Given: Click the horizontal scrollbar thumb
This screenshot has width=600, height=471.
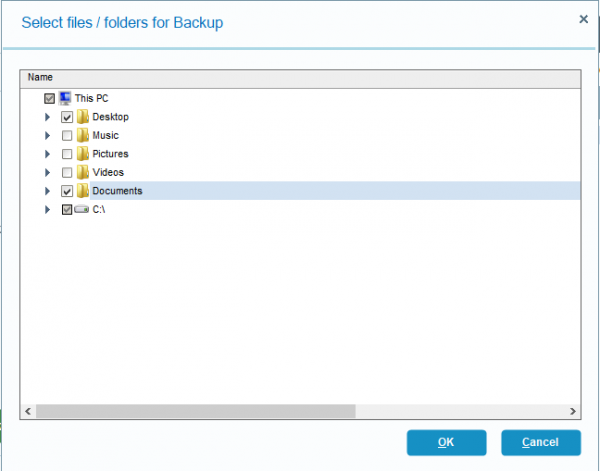Looking at the screenshot, I should click(196, 411).
